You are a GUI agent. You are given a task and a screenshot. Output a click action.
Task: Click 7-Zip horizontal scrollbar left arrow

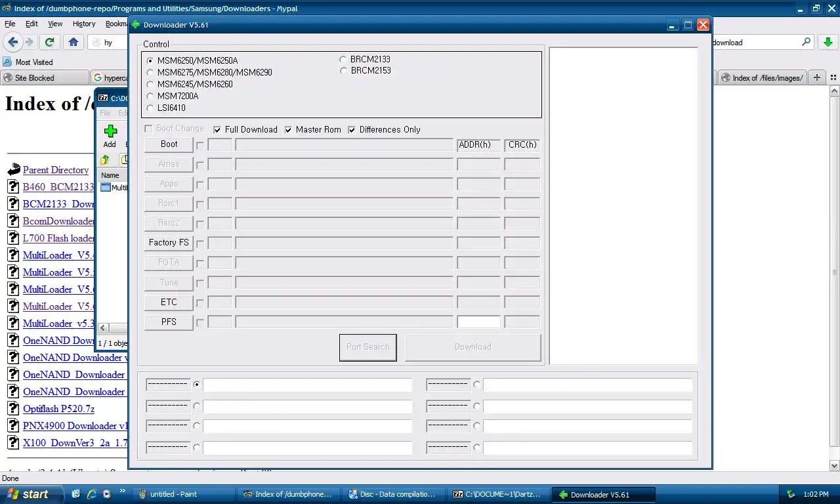point(104,327)
